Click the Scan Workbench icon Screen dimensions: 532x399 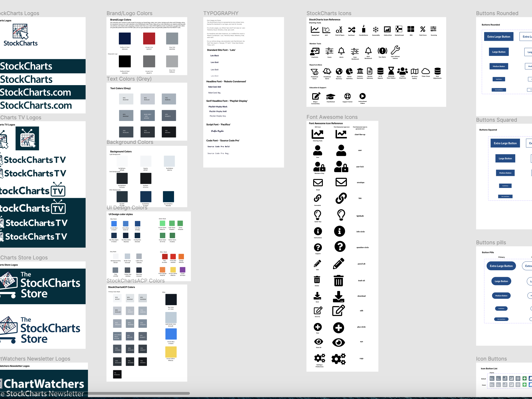click(x=355, y=51)
